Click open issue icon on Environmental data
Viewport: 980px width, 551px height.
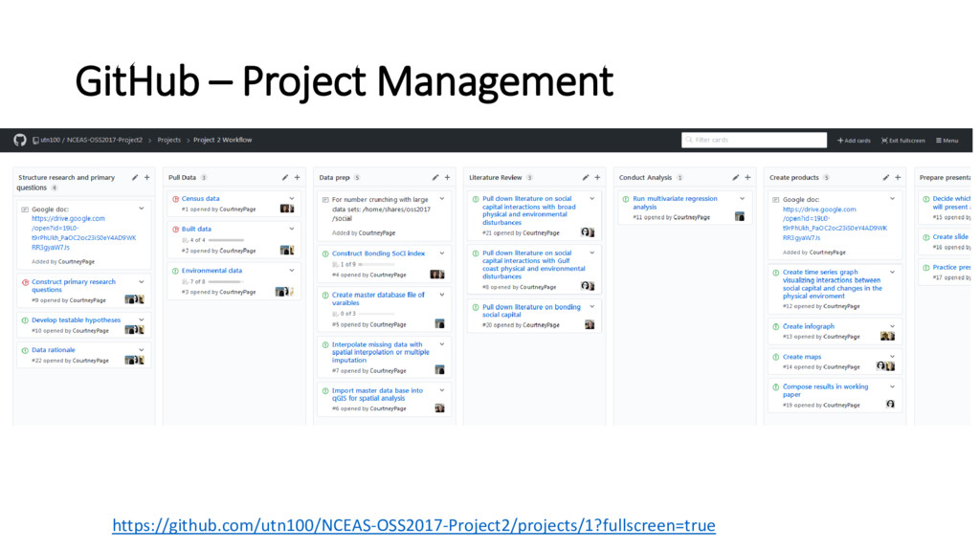pyautogui.click(x=176, y=271)
